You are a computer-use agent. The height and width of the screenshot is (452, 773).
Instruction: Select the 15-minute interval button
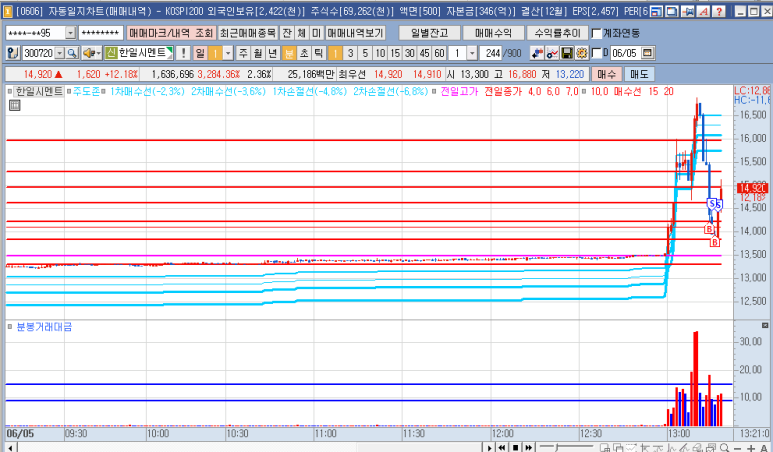395,53
